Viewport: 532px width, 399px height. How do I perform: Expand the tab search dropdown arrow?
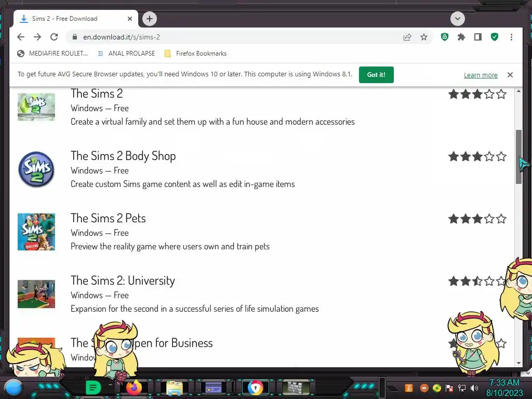tap(457, 19)
